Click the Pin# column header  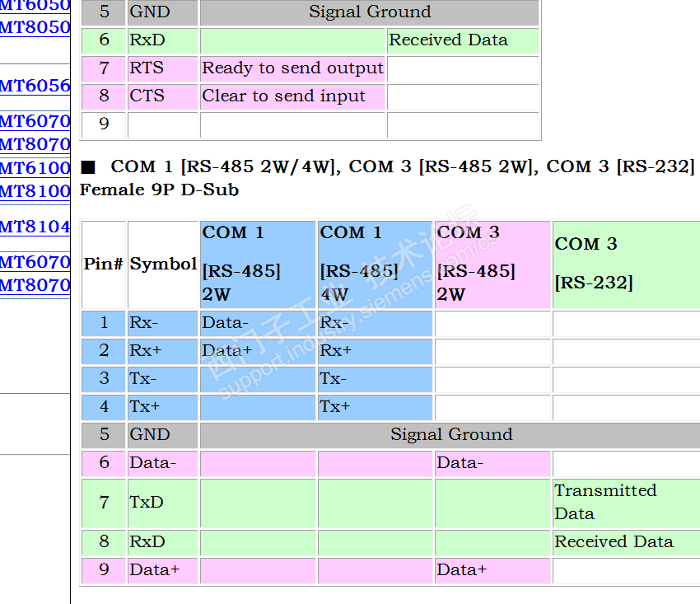click(103, 265)
